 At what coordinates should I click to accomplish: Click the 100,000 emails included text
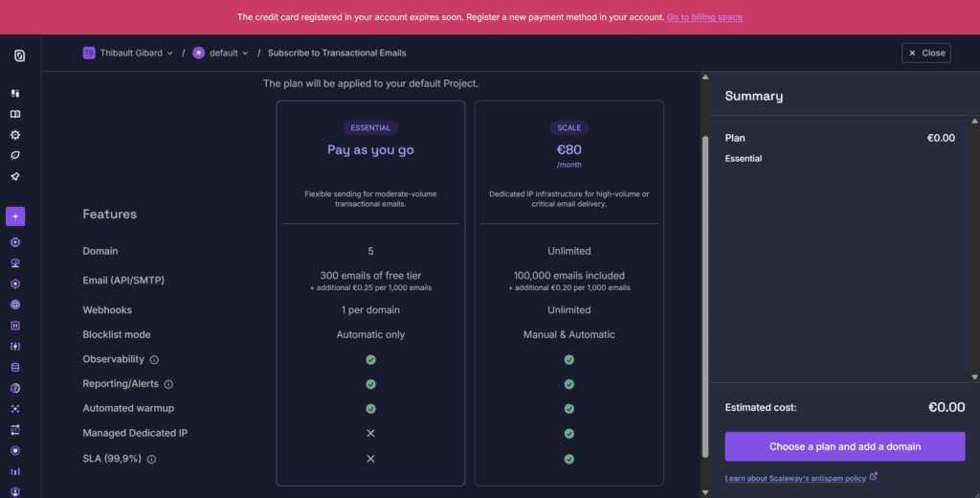coord(568,275)
